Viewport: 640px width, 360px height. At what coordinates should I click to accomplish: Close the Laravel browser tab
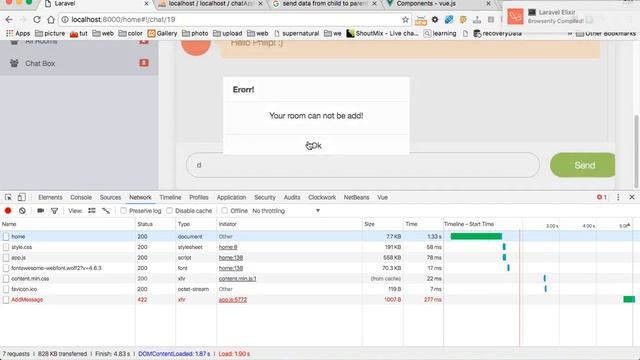pyautogui.click(x=147, y=4)
